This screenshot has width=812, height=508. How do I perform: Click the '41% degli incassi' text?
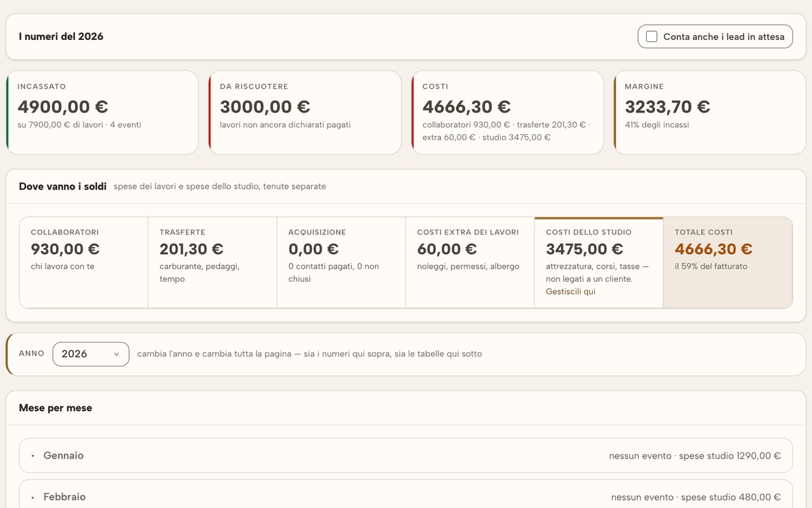[657, 125]
